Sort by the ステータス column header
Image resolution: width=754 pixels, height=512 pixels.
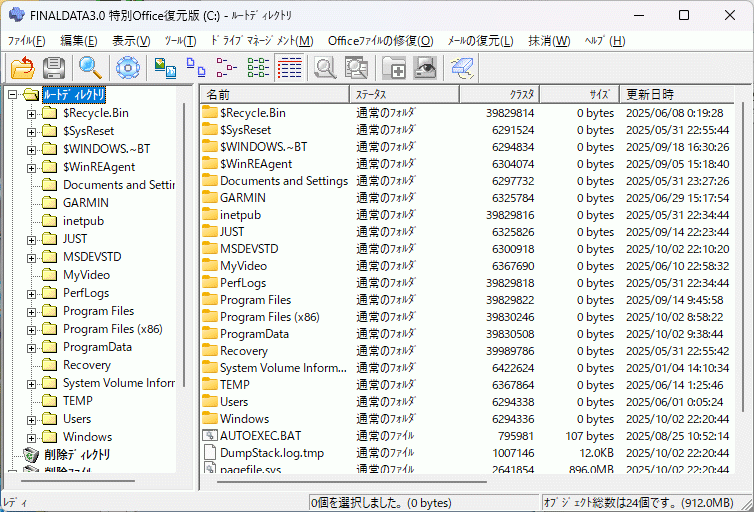tap(404, 94)
